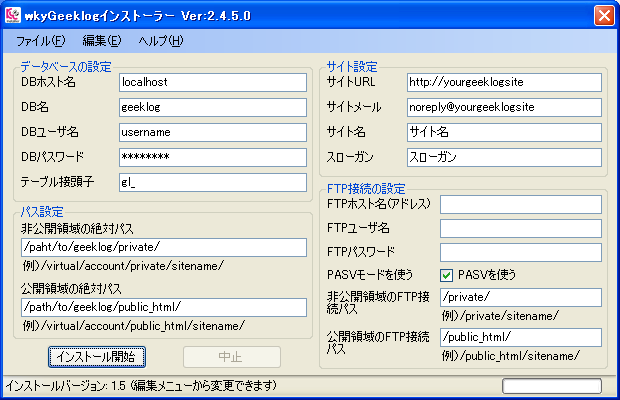Edit the サイトURL field
620x400 pixels.
504,82
